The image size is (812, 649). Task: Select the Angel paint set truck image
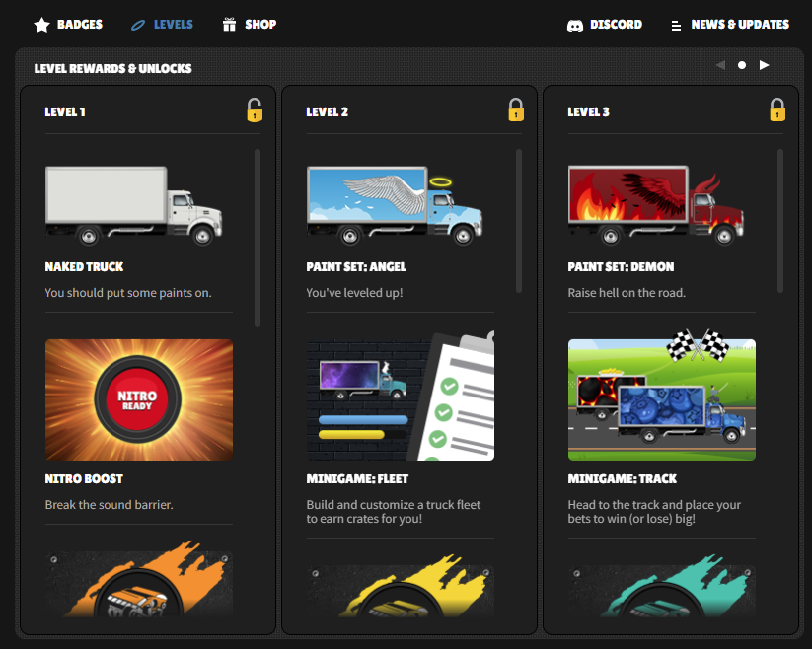point(395,205)
